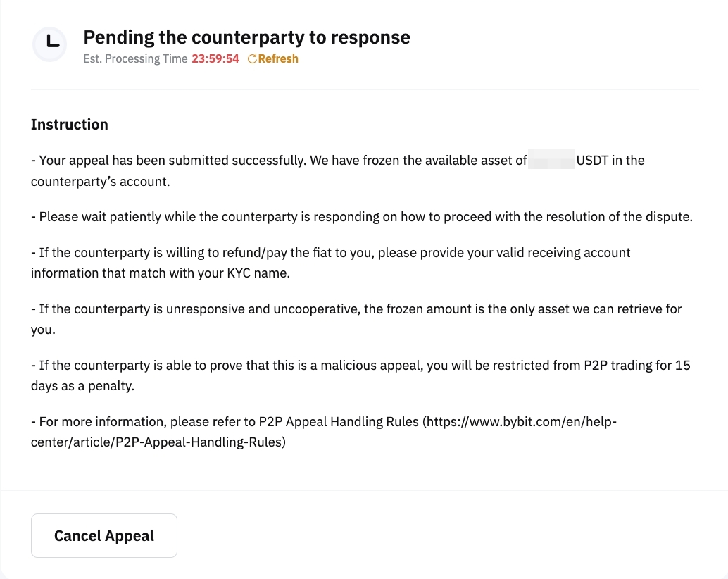The image size is (728, 579).
Task: Click the clock pending status icon
Action: tap(49, 44)
